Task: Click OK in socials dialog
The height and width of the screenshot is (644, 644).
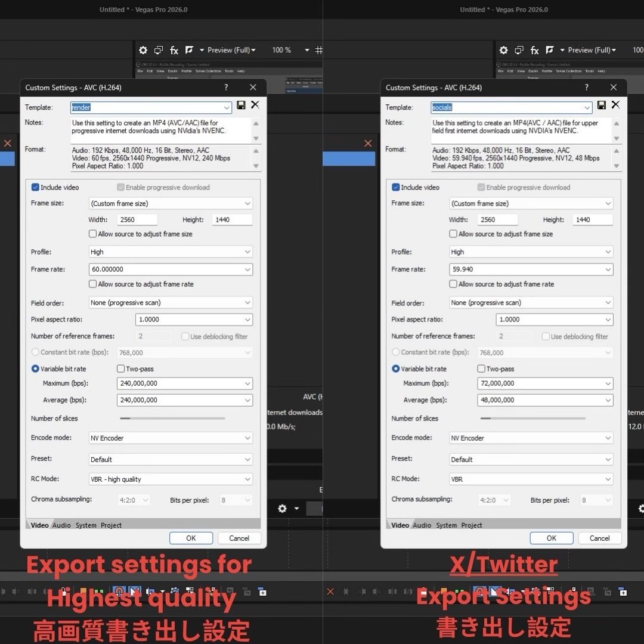Action: coord(552,538)
